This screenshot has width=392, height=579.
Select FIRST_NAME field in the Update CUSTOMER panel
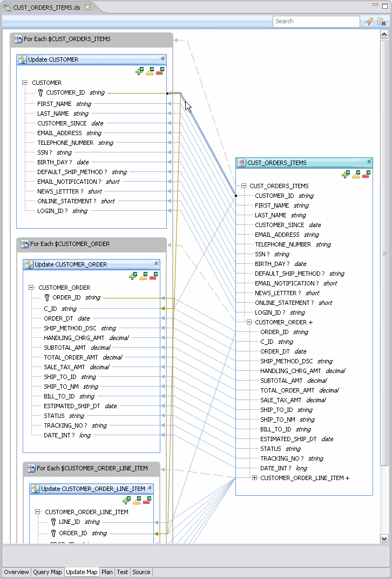coord(54,104)
